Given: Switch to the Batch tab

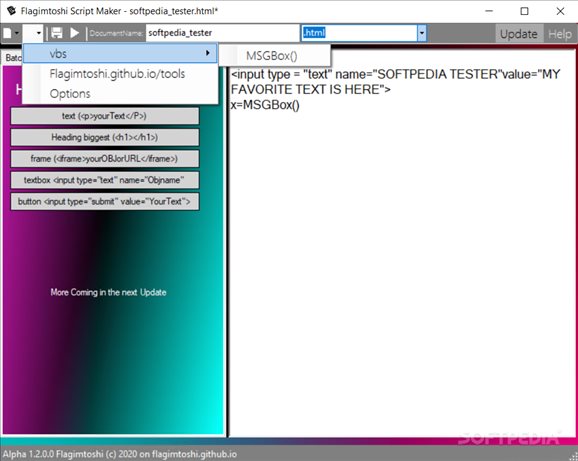Looking at the screenshot, I should pos(13,58).
